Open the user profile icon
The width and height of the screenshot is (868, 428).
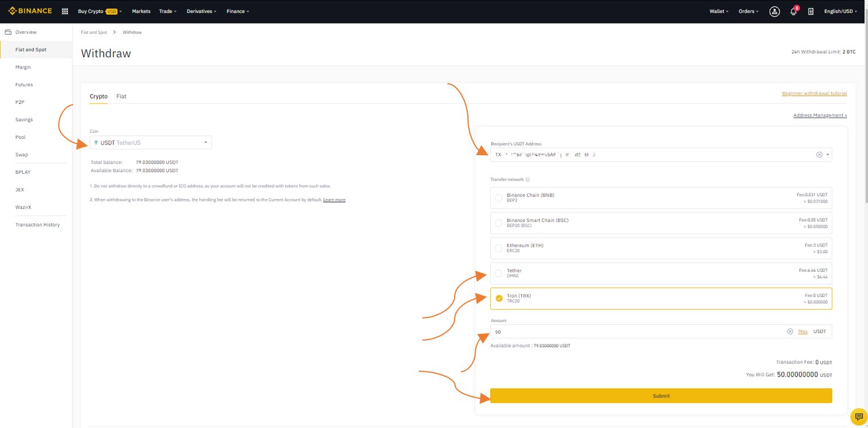click(774, 11)
